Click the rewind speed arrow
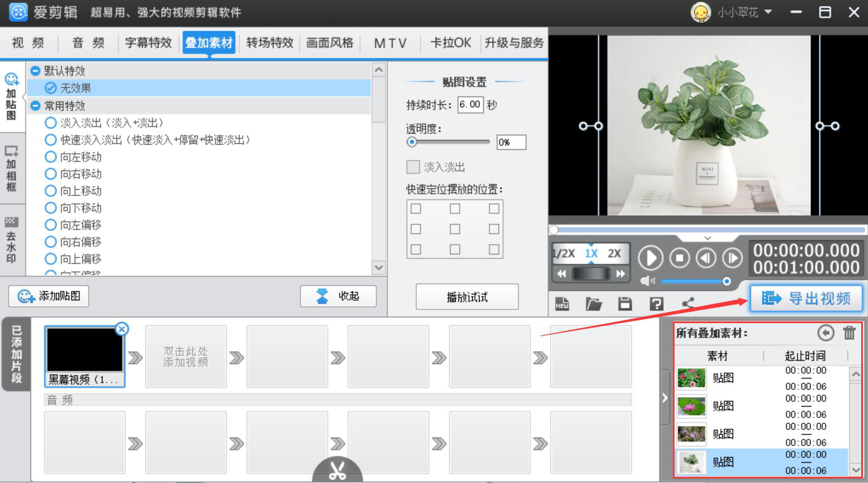The height and width of the screenshot is (483, 868). tap(562, 274)
